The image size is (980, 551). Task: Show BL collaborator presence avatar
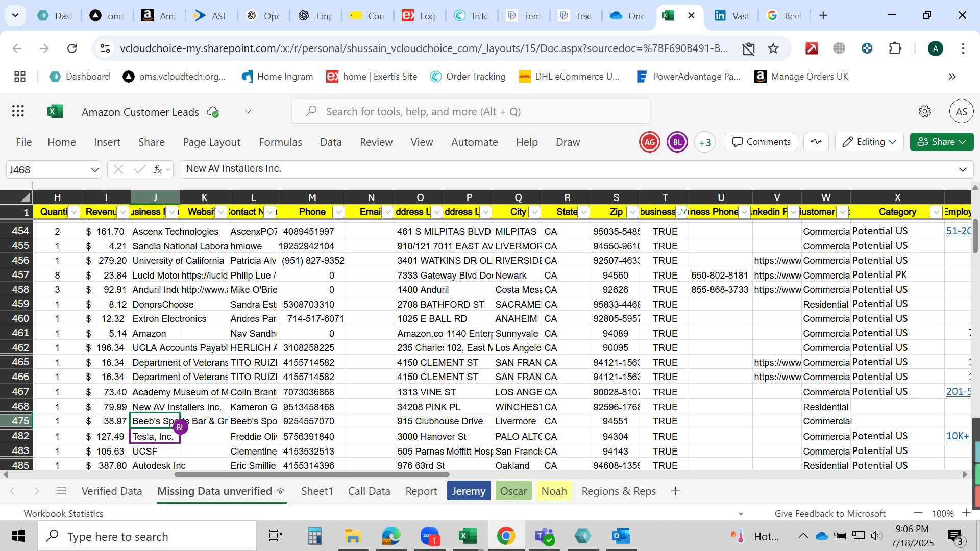pyautogui.click(x=677, y=142)
